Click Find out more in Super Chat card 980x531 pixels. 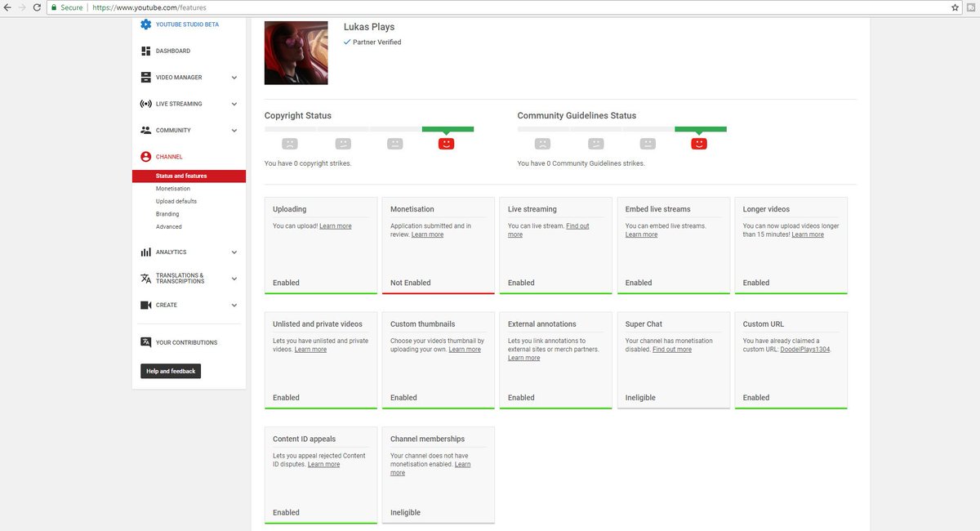tap(672, 349)
